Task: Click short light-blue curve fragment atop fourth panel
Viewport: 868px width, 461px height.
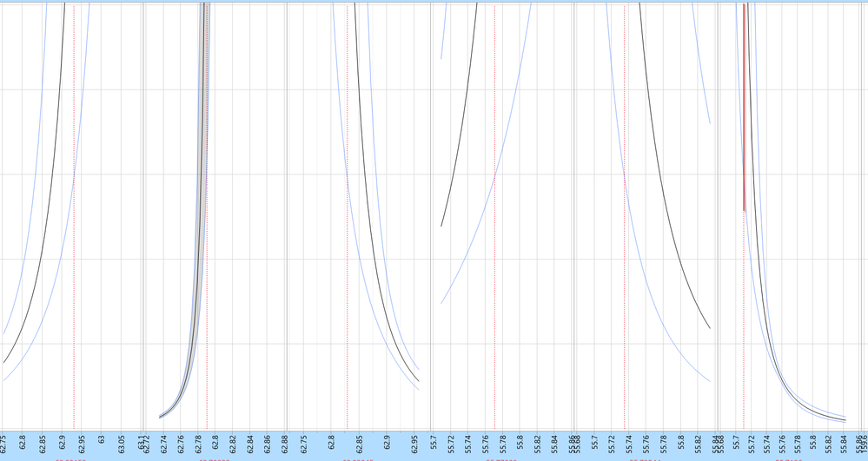Action: (x=443, y=30)
